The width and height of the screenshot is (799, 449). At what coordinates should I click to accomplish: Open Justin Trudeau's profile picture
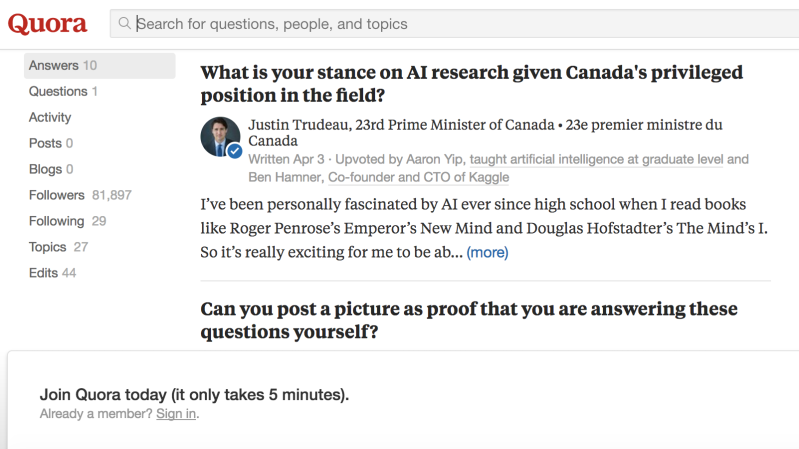pyautogui.click(x=220, y=137)
